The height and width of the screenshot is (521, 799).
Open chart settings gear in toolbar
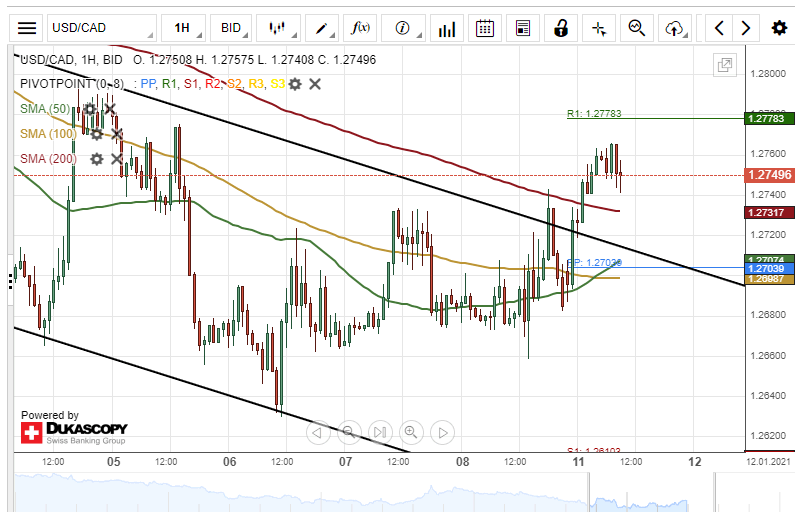tap(779, 28)
